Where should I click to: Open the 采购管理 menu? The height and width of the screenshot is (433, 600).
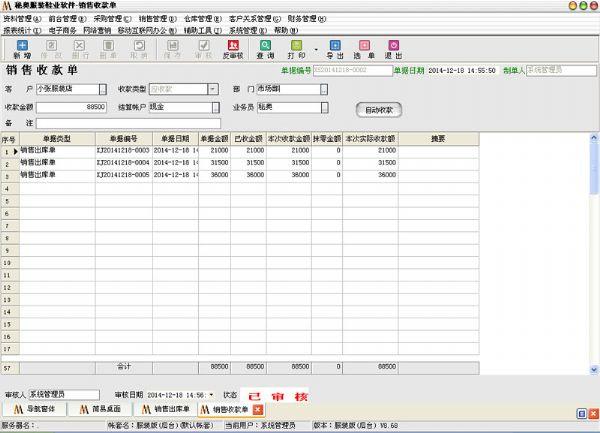coord(112,19)
